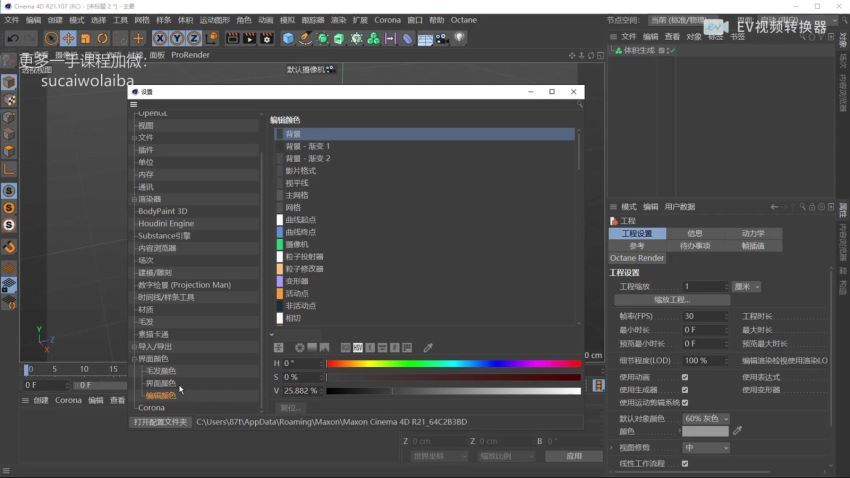Select BodyPaint 3D in settings tree
The image size is (850, 478).
coord(163,211)
